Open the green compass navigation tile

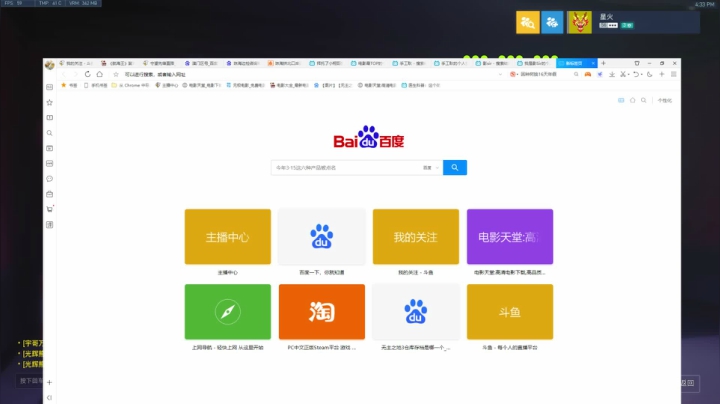228,312
